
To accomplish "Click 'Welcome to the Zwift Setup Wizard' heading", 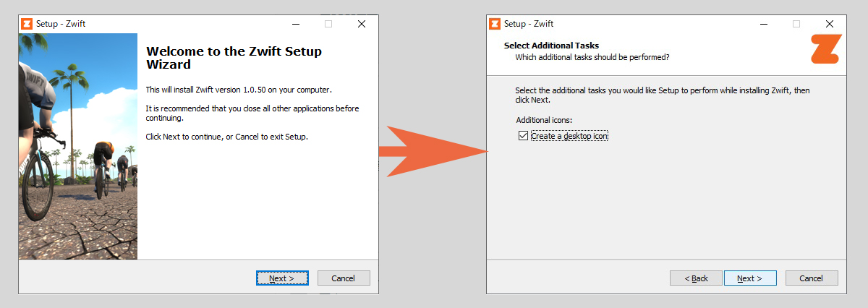I will point(234,58).
